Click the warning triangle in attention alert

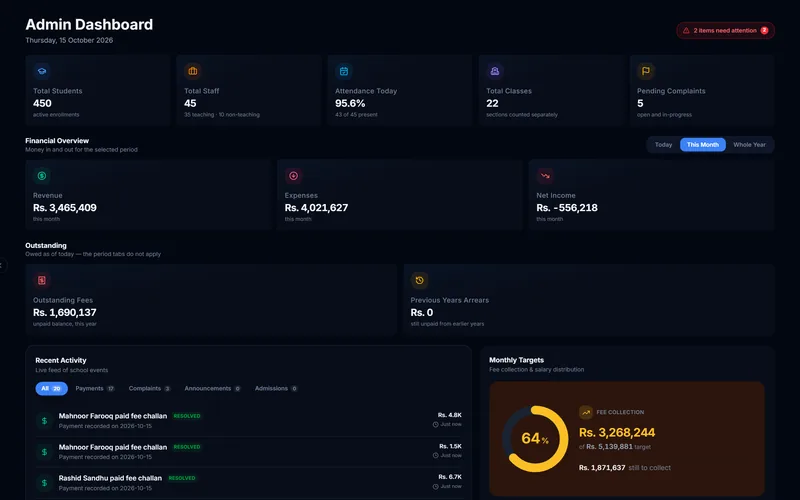686,31
